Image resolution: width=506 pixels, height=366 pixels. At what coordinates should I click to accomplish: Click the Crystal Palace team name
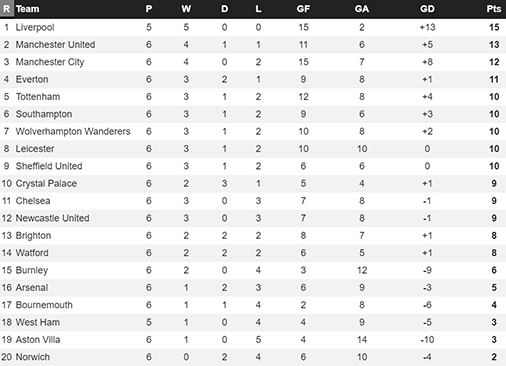(x=46, y=183)
